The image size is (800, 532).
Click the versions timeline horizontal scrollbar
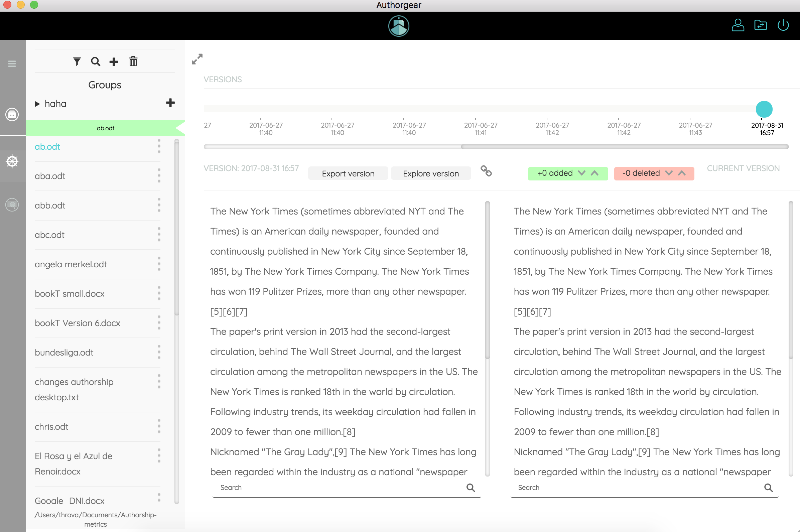pos(624,147)
